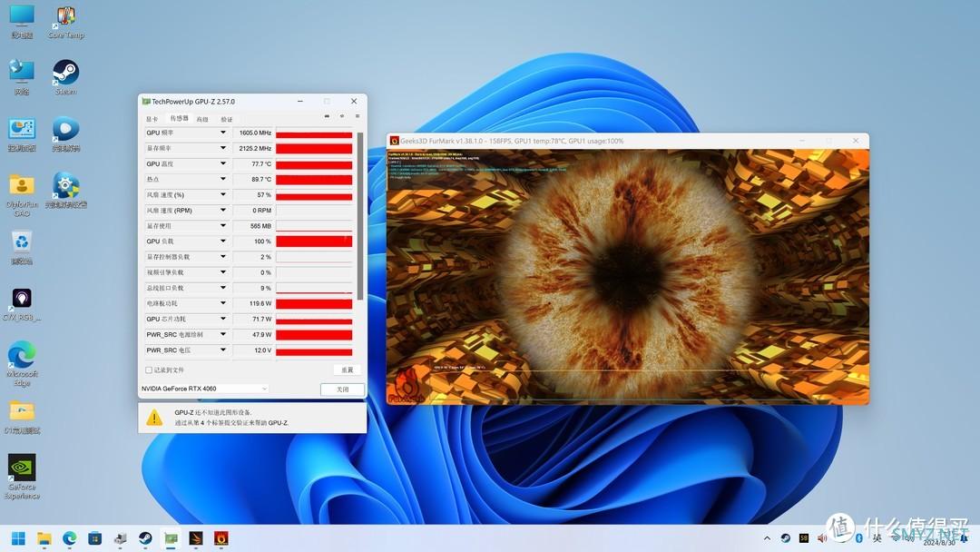The image size is (980, 552).
Task: Open the PWR_SRC 电压 sensor dropdown arrow
Action: click(x=222, y=350)
